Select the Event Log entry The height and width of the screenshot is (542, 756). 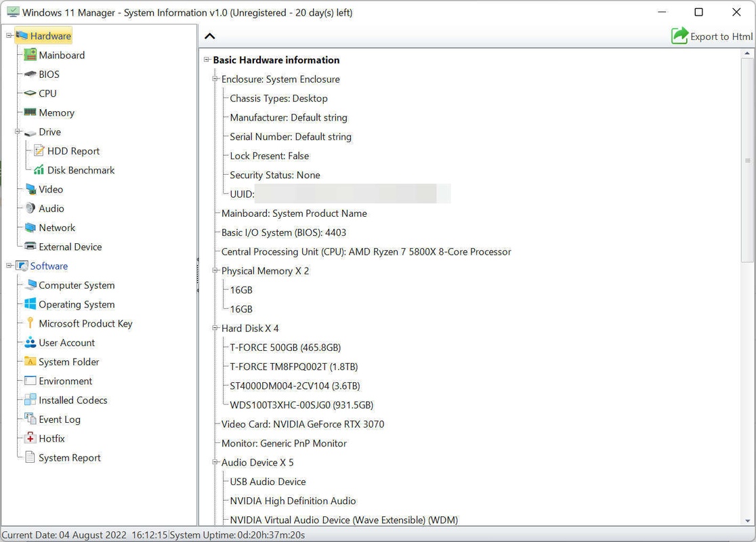point(59,419)
